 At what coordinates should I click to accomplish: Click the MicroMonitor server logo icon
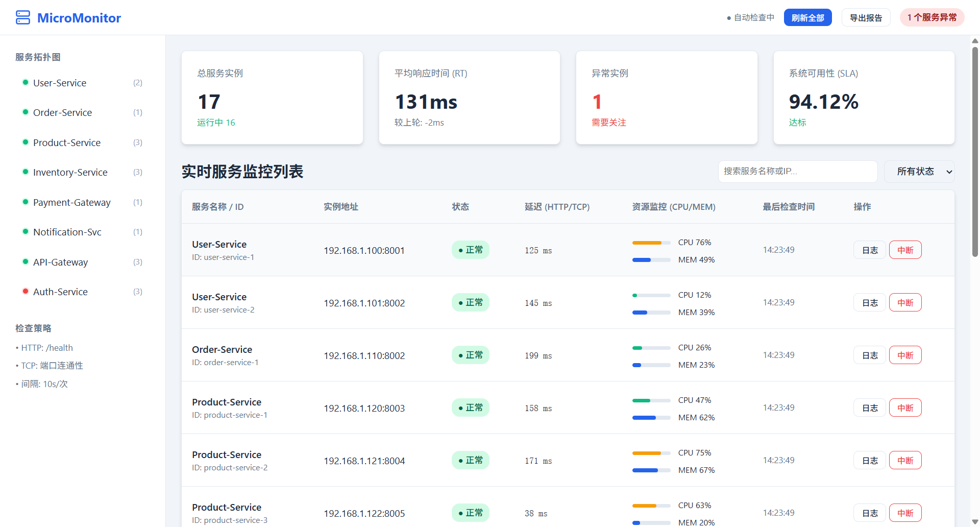[23, 17]
